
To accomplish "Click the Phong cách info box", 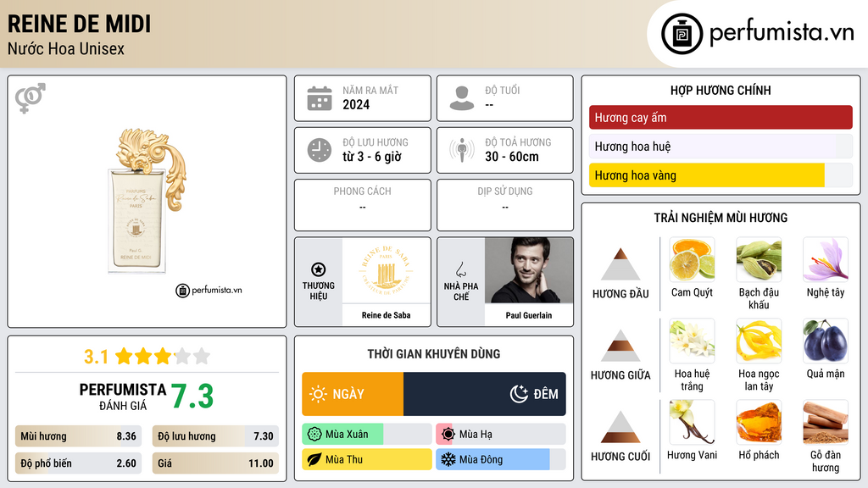I will [x=363, y=205].
